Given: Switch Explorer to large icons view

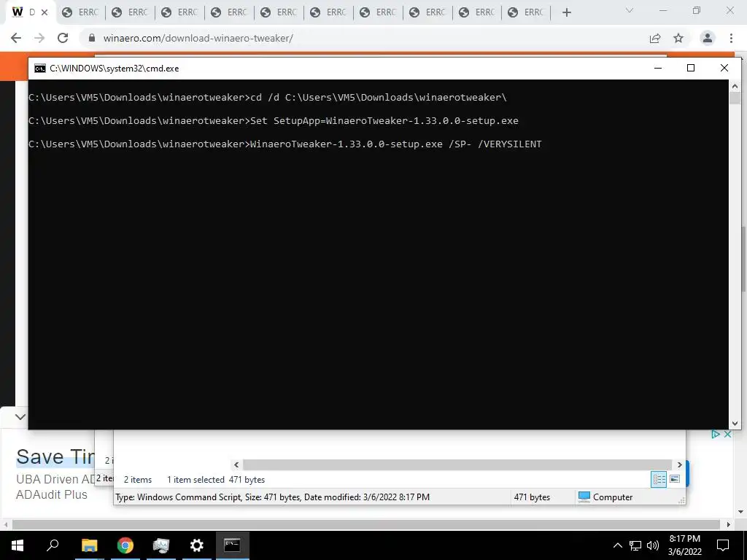Looking at the screenshot, I should pos(675,479).
